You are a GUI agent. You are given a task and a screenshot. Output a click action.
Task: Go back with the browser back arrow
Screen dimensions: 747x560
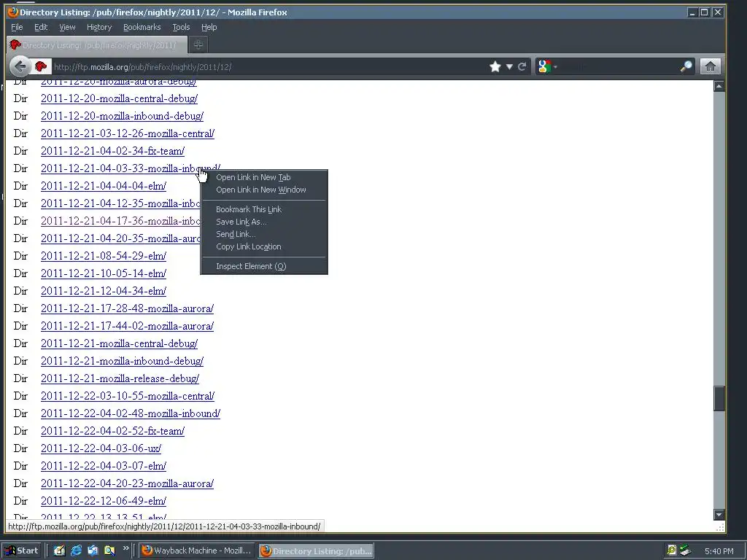click(20, 66)
